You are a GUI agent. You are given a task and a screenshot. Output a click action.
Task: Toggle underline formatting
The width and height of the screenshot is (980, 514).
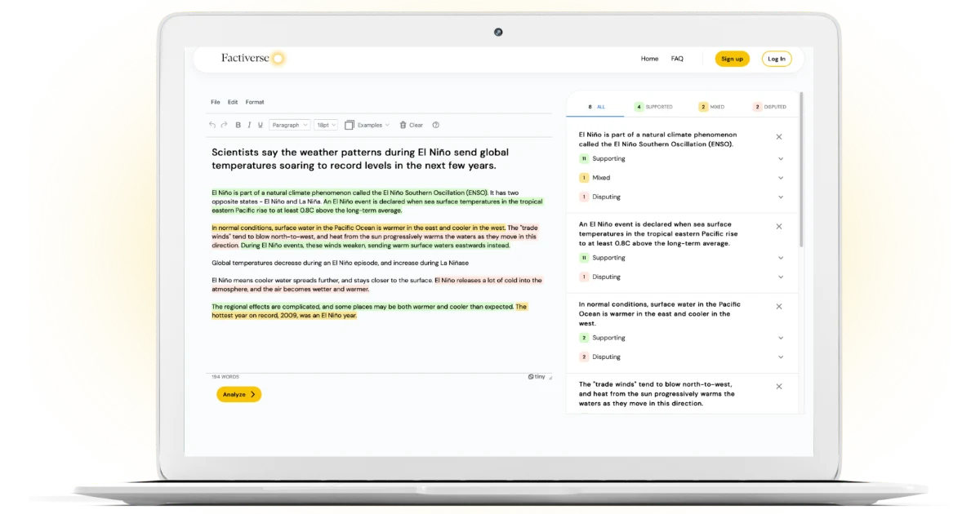click(x=261, y=125)
